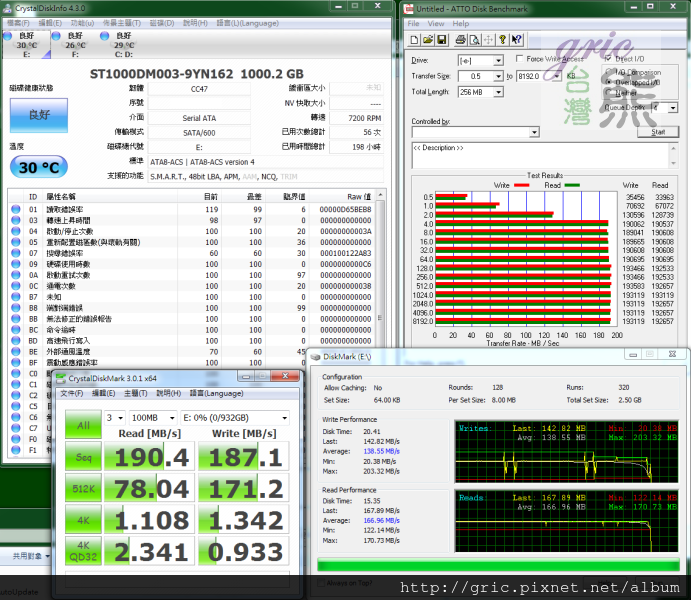The height and width of the screenshot is (600, 691).
Task: Enable the Force Write Access checkbox
Action: (x=520, y=60)
